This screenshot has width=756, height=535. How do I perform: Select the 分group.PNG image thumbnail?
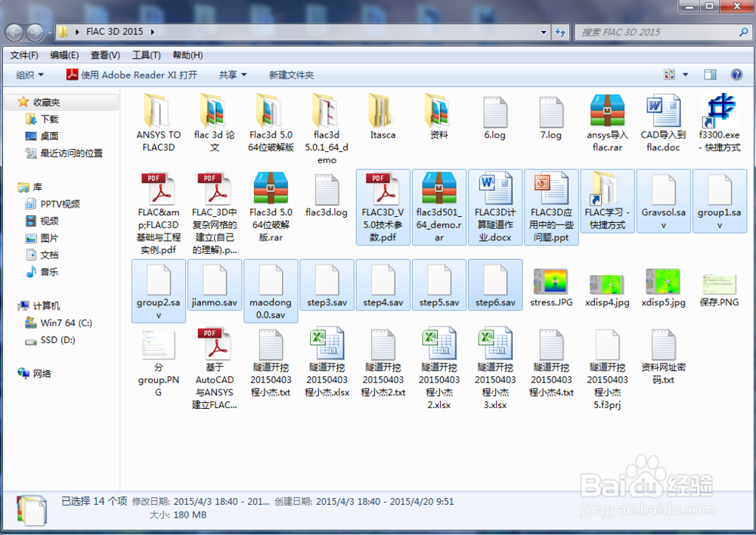point(158,345)
